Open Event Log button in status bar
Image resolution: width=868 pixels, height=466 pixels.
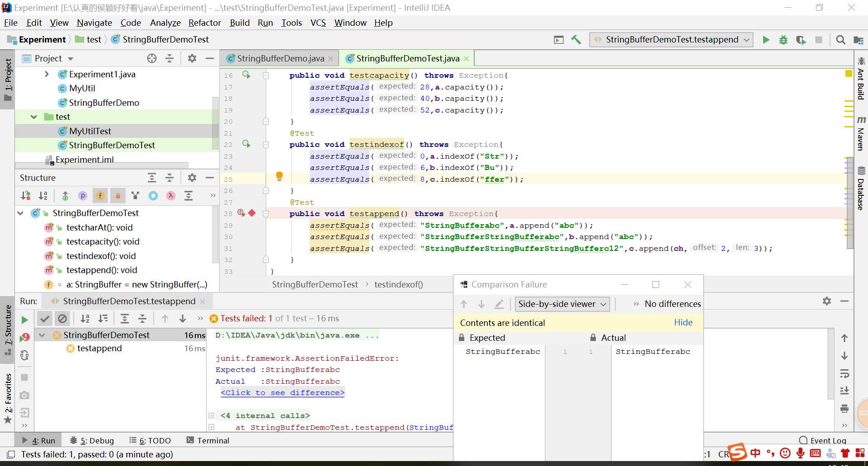tap(822, 440)
